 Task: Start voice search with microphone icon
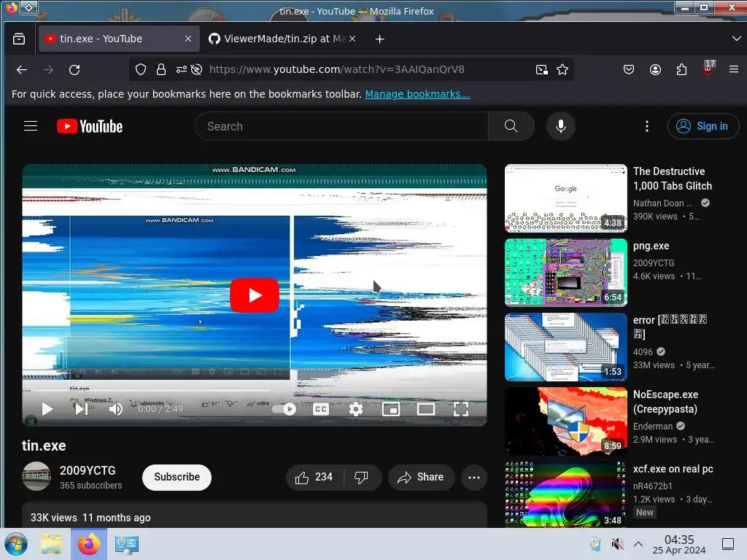click(x=561, y=126)
